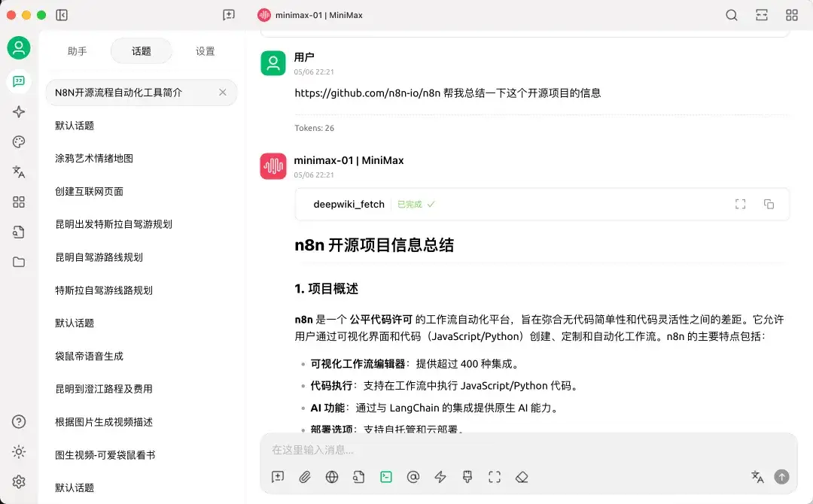Open the agents sparkle icon in sidebar
The width and height of the screenshot is (813, 504).
[19, 111]
